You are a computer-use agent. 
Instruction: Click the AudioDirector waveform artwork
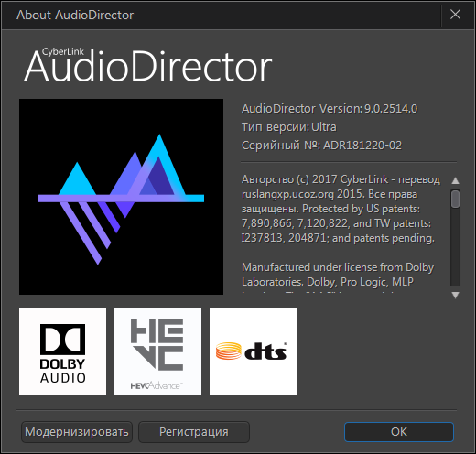pyautogui.click(x=121, y=197)
